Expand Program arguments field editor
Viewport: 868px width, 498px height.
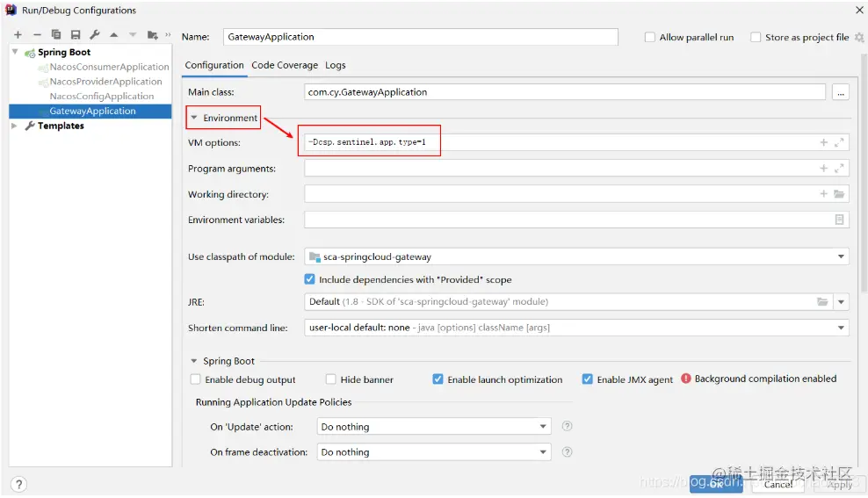pos(839,169)
